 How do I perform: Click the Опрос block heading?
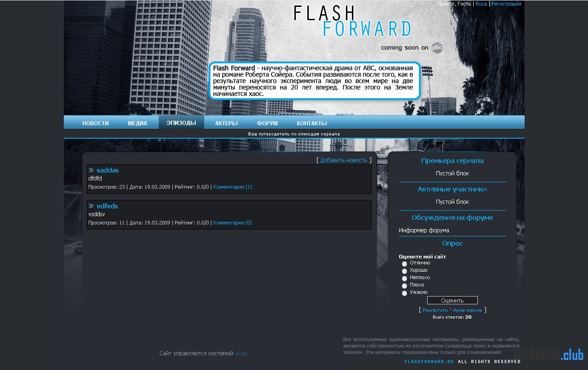pyautogui.click(x=452, y=243)
